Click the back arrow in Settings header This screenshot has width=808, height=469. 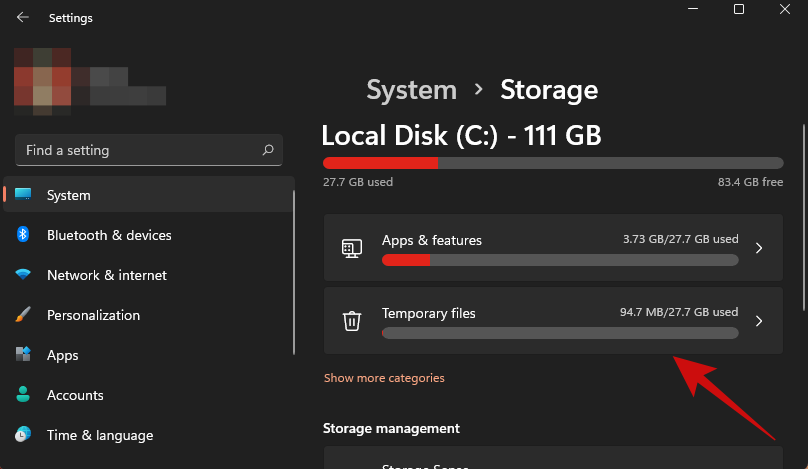(x=23, y=17)
